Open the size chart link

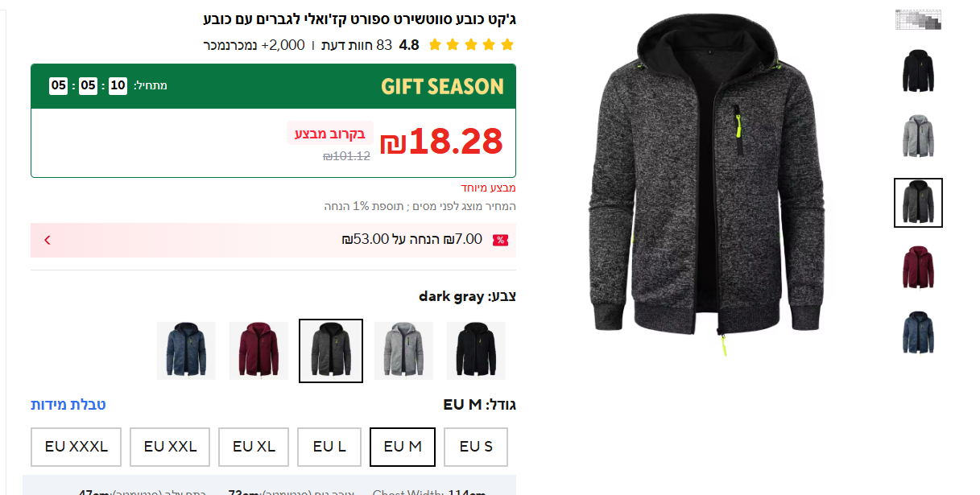68,404
